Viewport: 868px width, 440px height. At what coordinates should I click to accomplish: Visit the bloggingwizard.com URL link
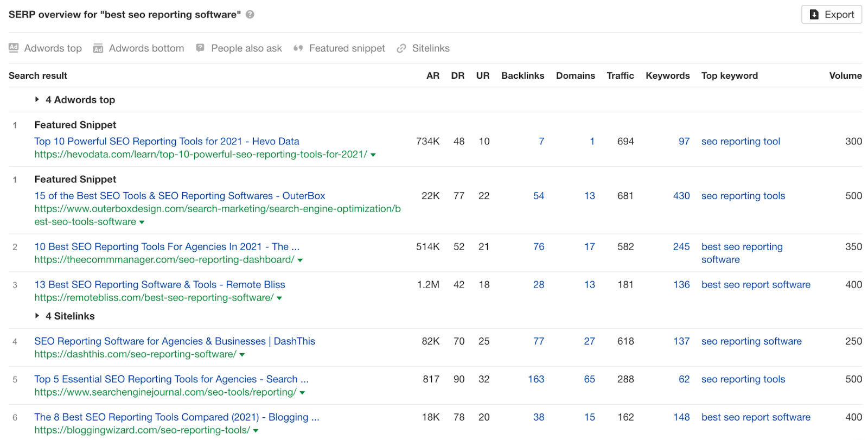[142, 430]
